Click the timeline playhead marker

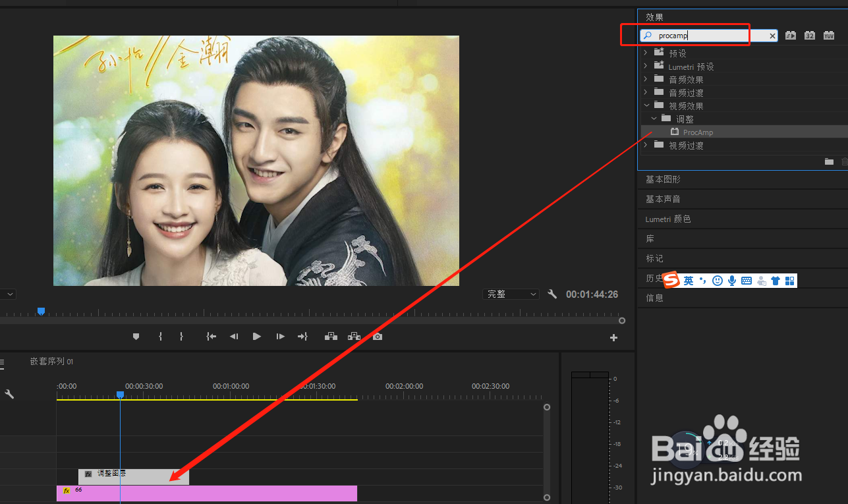click(120, 395)
